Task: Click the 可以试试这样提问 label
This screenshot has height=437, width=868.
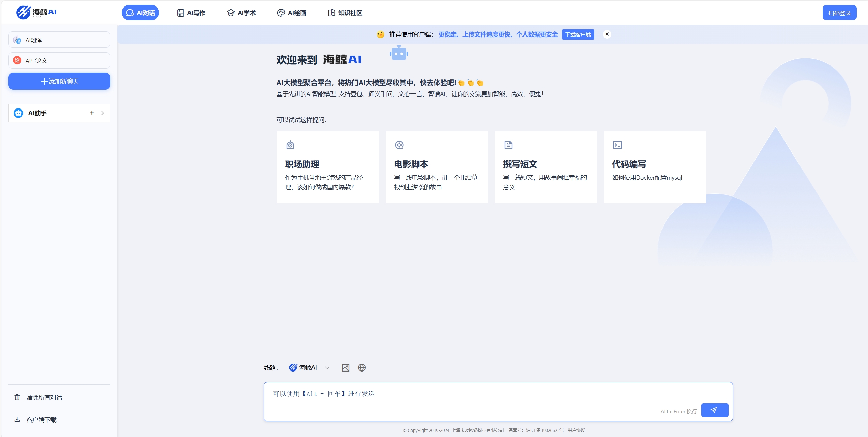Action: (302, 120)
